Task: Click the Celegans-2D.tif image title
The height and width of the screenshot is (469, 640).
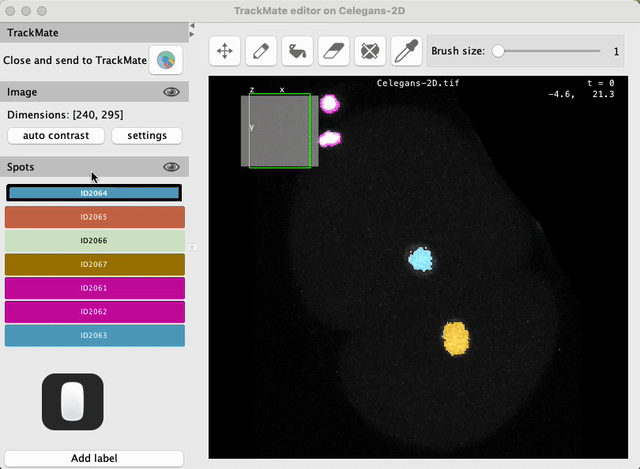Action: pos(418,83)
